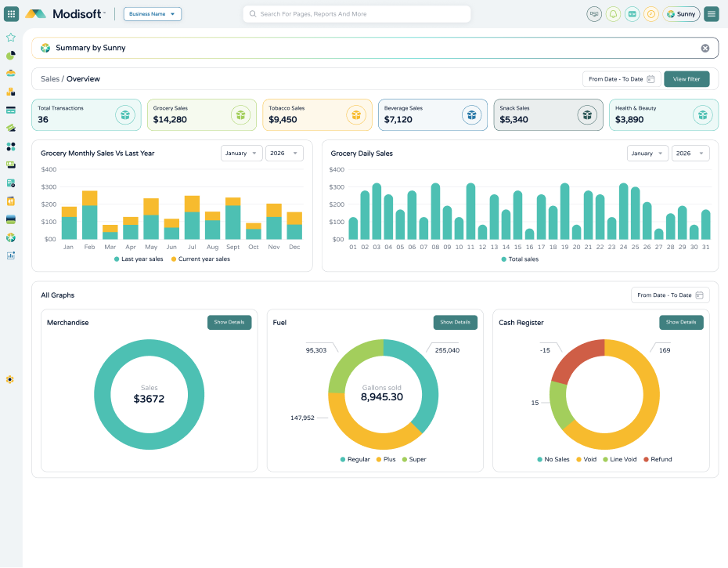728x568 pixels.
Task: Toggle Regular legend in Fuel chart
Action: tap(355, 460)
